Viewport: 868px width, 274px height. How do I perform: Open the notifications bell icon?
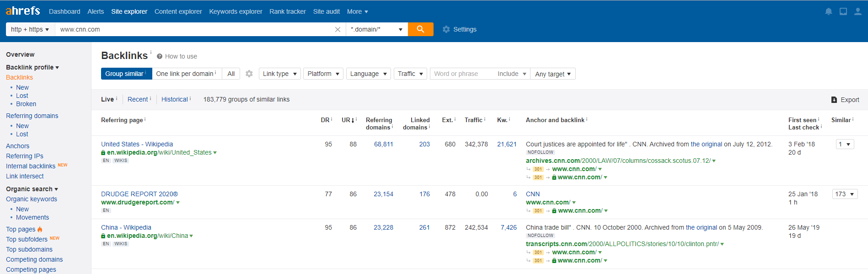pyautogui.click(x=828, y=11)
